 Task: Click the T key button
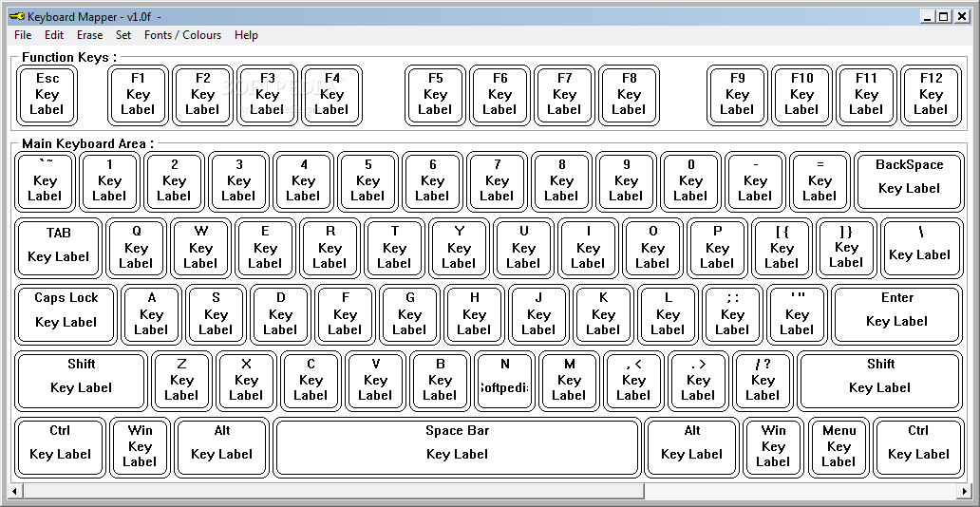click(x=394, y=248)
